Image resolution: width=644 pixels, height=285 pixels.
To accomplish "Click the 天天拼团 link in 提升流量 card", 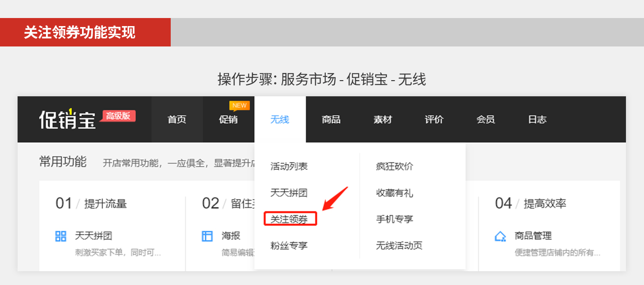I will [93, 236].
